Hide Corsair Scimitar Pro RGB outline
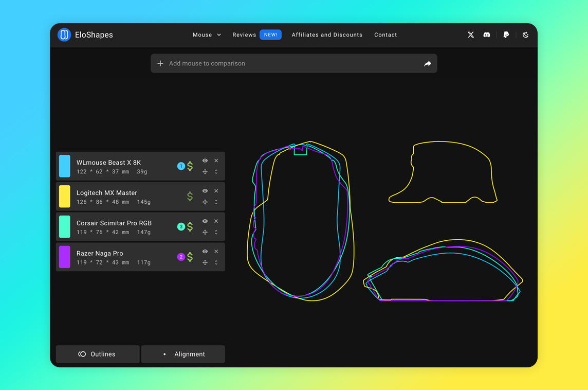Screen dimensions: 588x390 [205, 221]
